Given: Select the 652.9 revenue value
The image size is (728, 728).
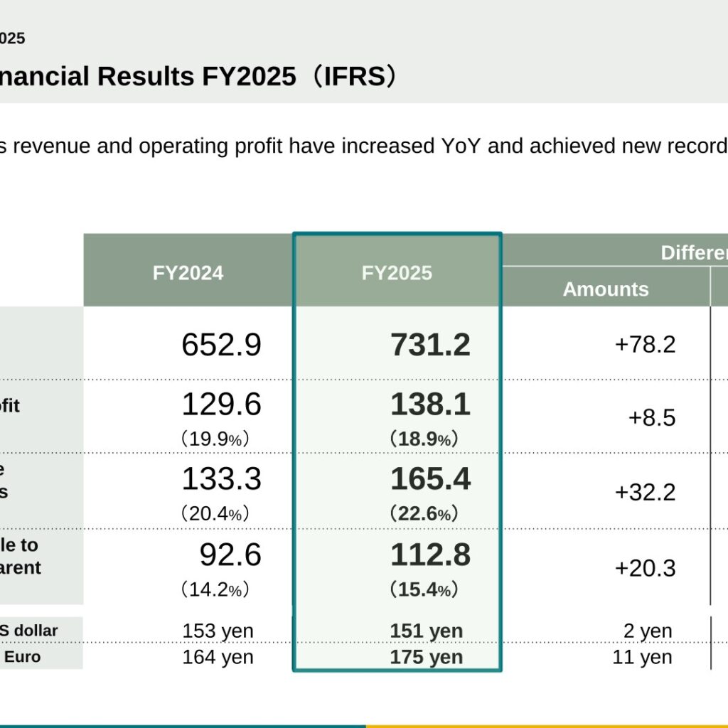Looking at the screenshot, I should 222,345.
